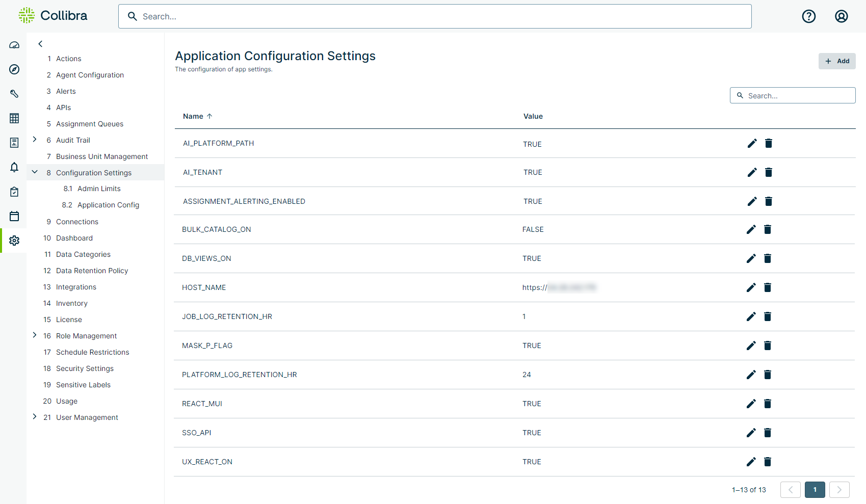Open Application Config submenu item

[108, 205]
